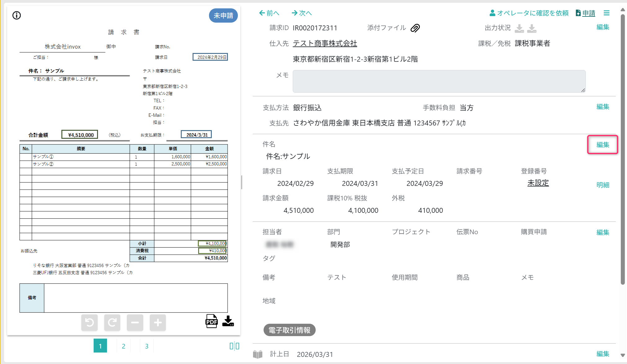Open the attached file paperclip icon
627x364 pixels.
tap(415, 28)
